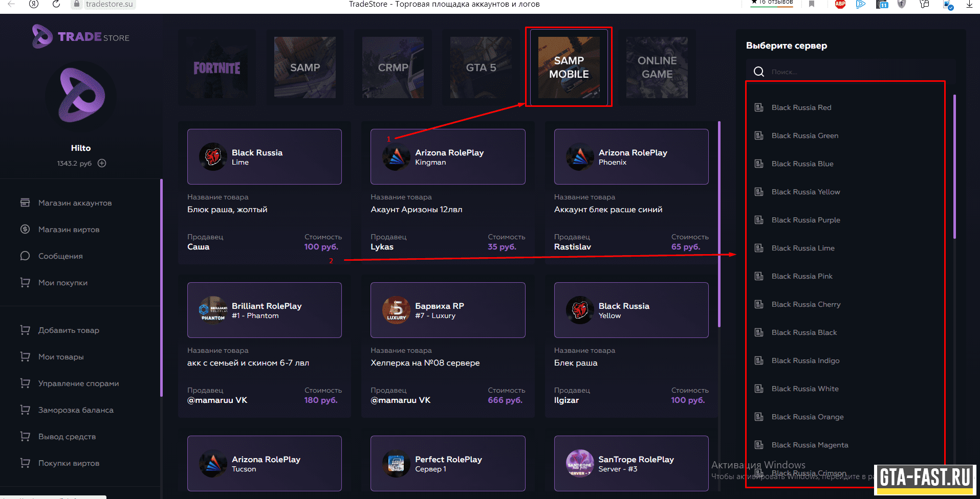Choose Black Russia Purple server
The image size is (980, 499).
pos(805,220)
